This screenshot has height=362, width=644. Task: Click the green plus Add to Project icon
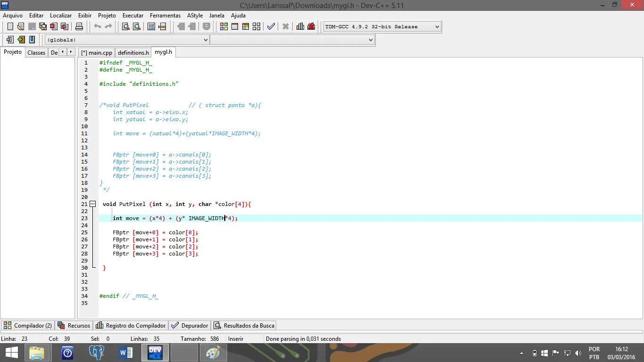tap(21, 40)
